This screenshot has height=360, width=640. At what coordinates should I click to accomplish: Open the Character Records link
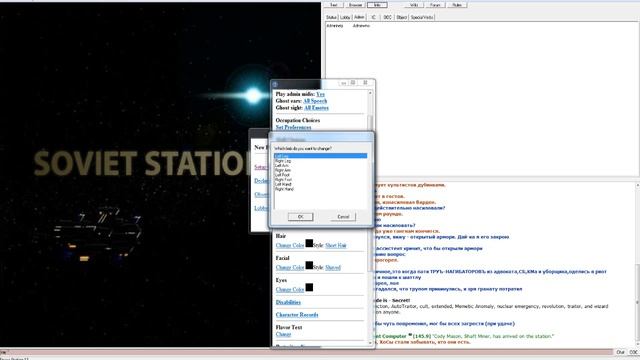[x=297, y=315]
